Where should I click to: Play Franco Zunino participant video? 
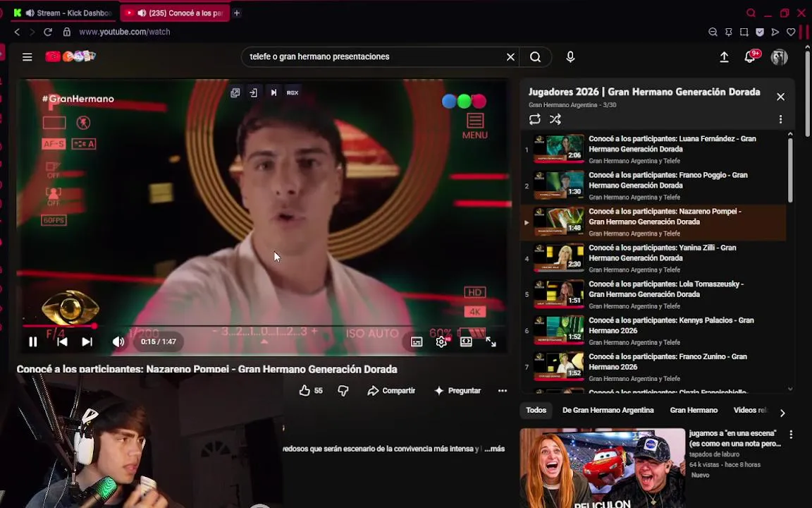pos(653,367)
